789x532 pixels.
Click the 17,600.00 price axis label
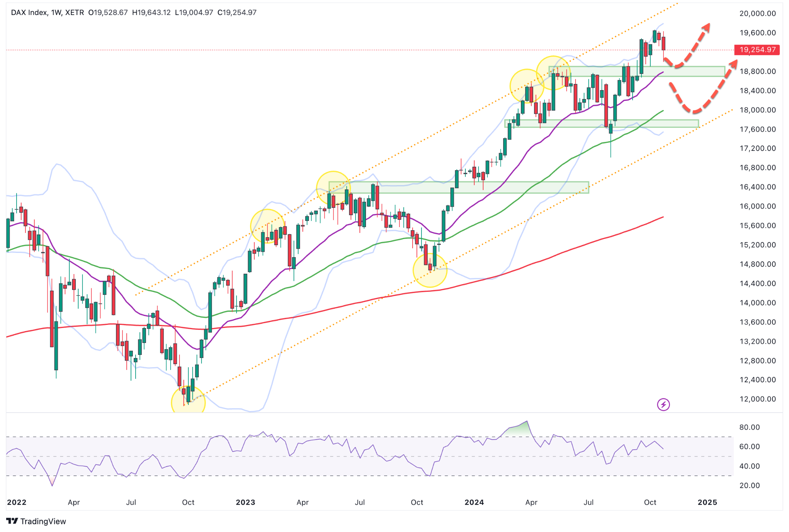click(757, 129)
